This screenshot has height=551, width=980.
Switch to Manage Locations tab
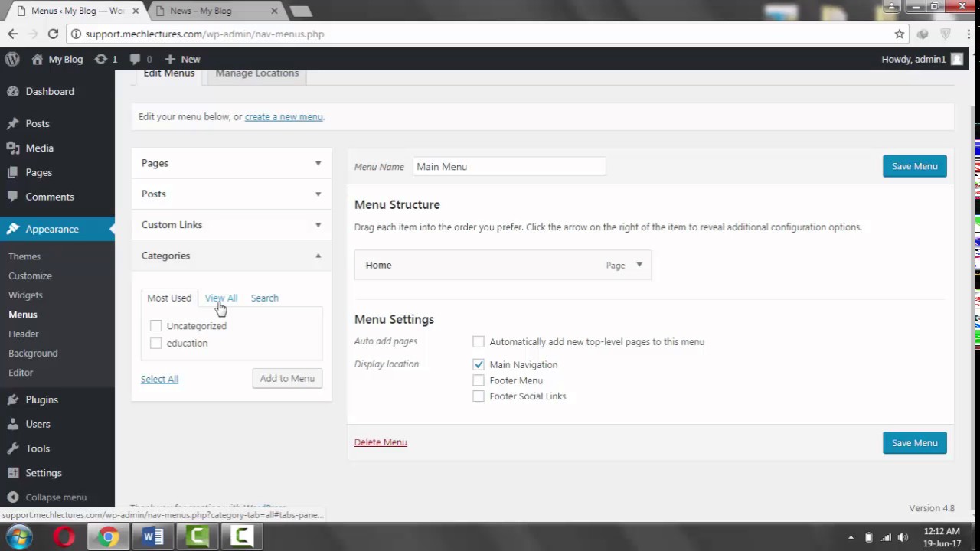pos(257,75)
